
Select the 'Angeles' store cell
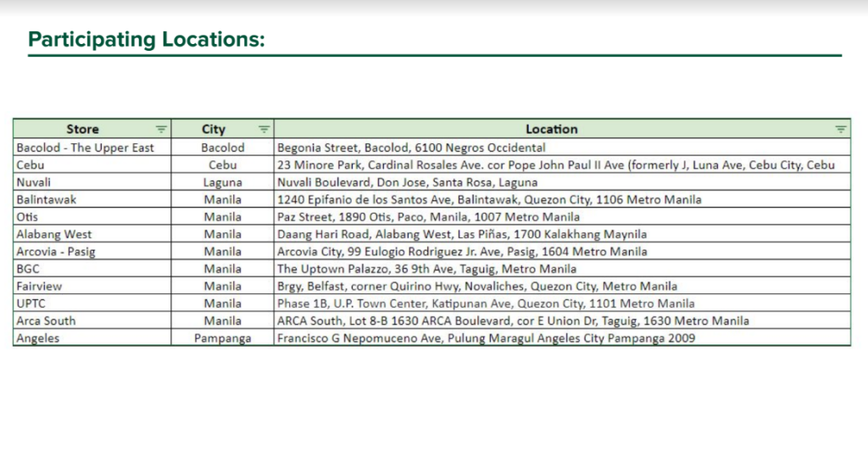point(92,337)
